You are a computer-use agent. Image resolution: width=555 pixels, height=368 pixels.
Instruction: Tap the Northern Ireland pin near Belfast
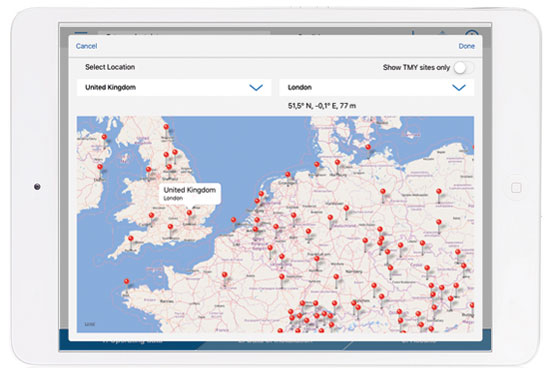(104, 137)
